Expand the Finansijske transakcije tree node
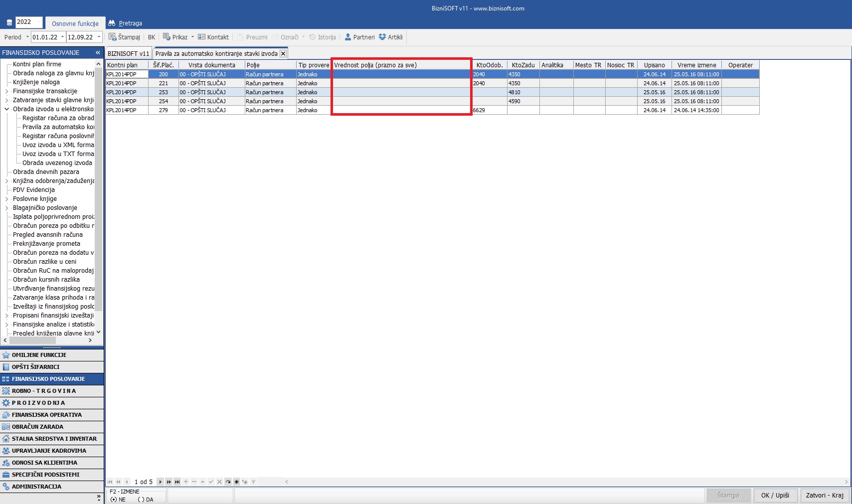Viewport: 852px width, 504px height. [x=6, y=91]
